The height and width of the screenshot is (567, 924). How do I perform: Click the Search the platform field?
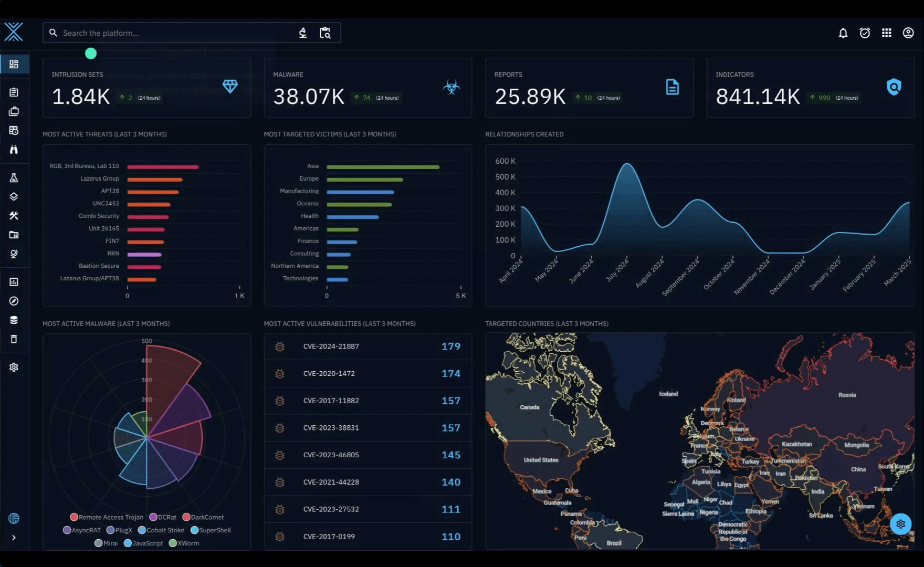(x=173, y=33)
